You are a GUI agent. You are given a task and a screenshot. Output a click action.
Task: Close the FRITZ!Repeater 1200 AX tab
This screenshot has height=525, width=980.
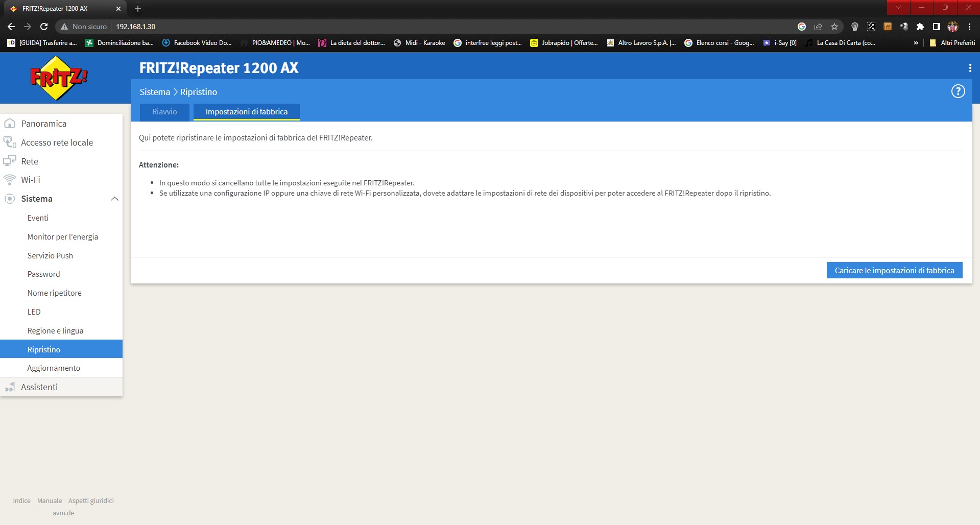coord(118,9)
